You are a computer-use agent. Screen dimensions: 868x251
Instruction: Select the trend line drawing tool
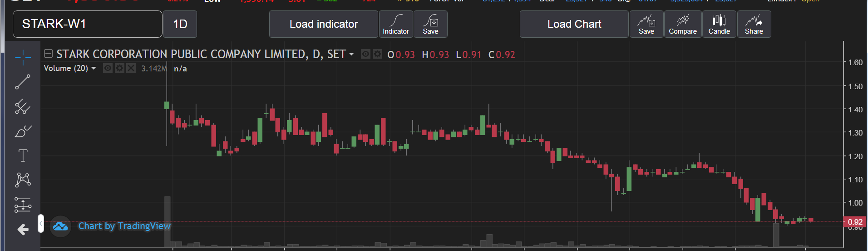(x=23, y=82)
